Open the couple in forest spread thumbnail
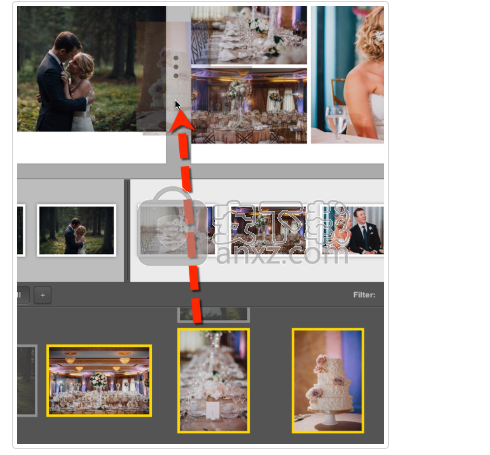 pos(76,230)
